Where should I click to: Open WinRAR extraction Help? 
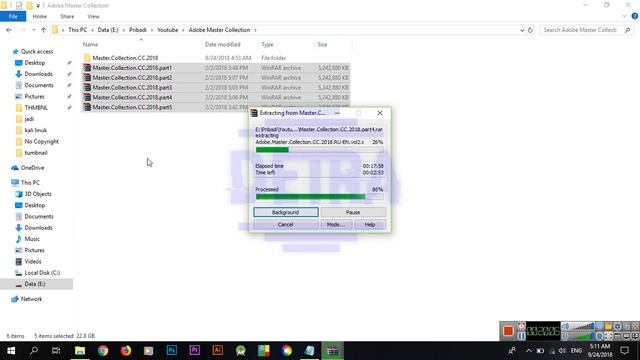tap(370, 224)
